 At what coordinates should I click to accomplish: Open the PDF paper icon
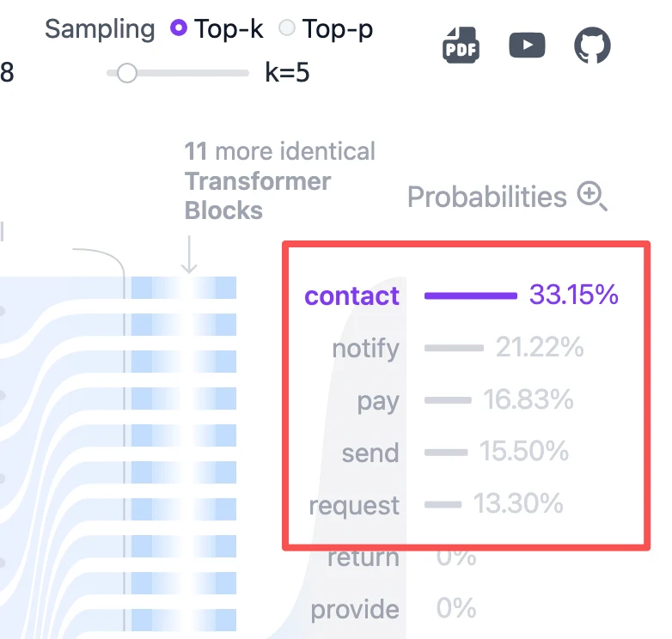click(461, 45)
